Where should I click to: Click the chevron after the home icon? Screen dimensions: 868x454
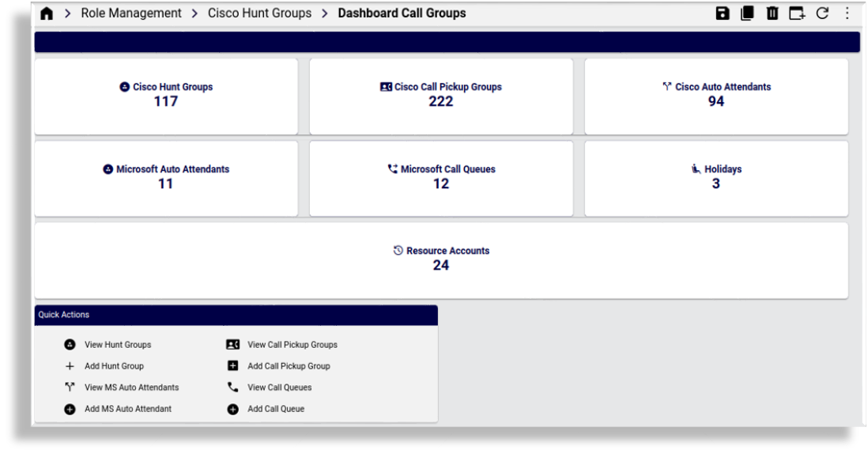(67, 13)
